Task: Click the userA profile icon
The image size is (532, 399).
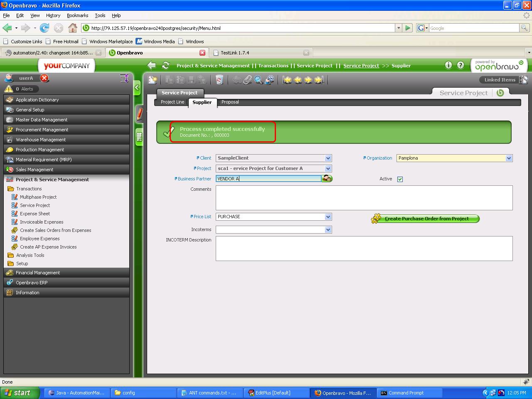Action: click(x=8, y=78)
